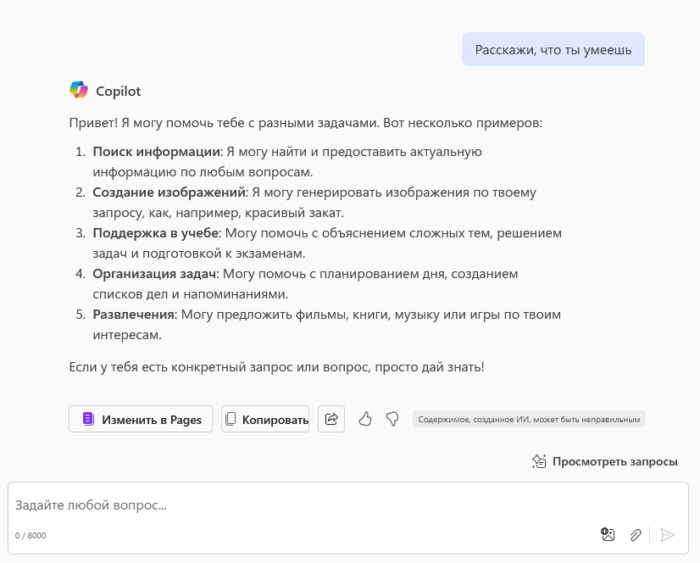
Task: Click bold text "Создание изображений"
Action: point(169,192)
